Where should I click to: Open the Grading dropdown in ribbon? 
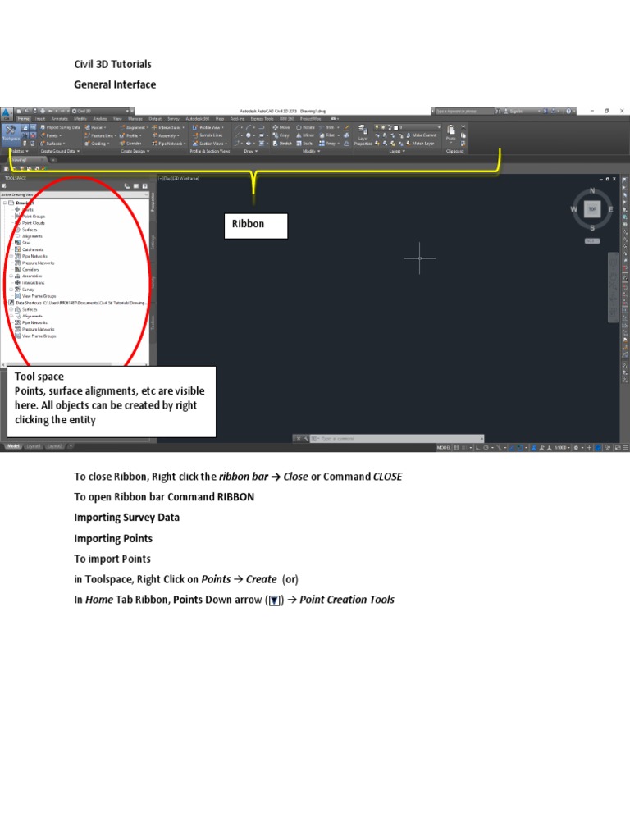tap(97, 144)
